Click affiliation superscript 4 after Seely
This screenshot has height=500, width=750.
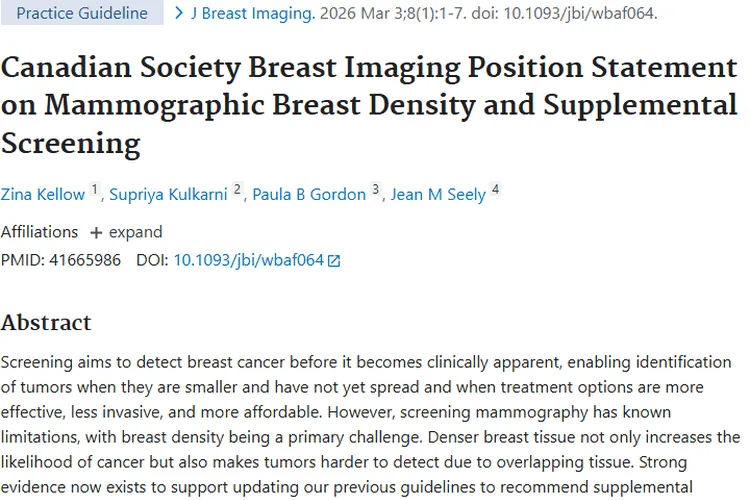point(495,189)
